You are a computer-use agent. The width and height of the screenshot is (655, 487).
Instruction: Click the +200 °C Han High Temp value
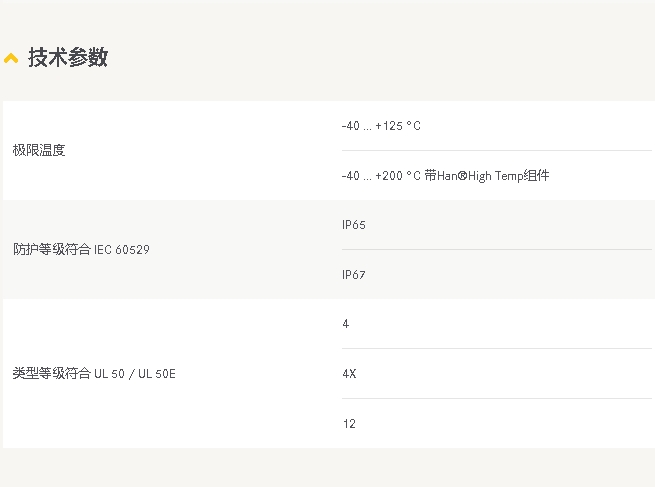(x=445, y=175)
